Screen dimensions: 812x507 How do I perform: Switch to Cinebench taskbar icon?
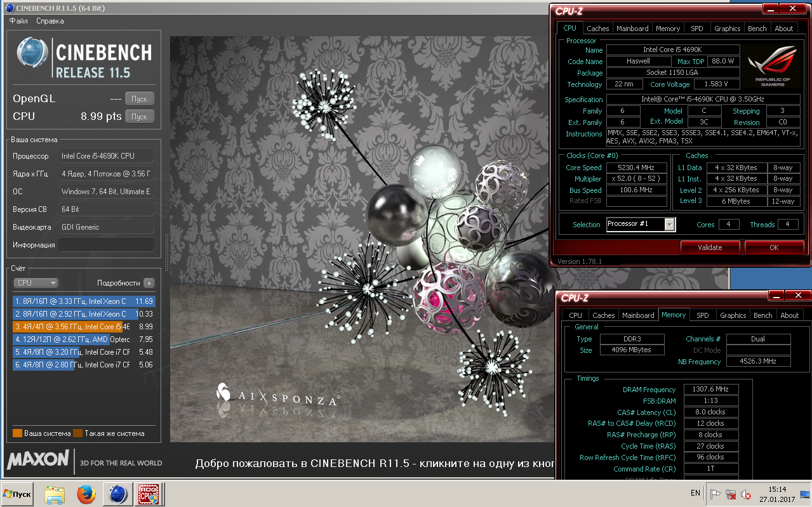pyautogui.click(x=117, y=494)
